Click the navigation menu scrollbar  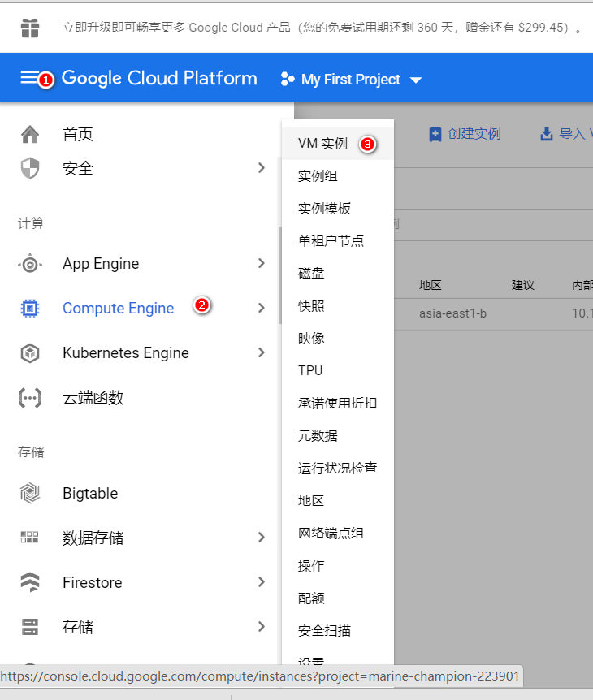coord(280,275)
